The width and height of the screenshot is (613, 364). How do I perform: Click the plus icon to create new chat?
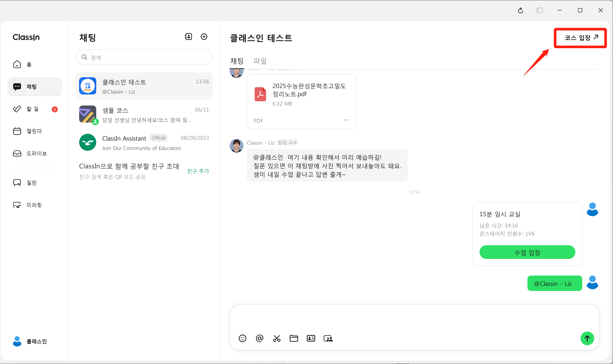(x=204, y=37)
